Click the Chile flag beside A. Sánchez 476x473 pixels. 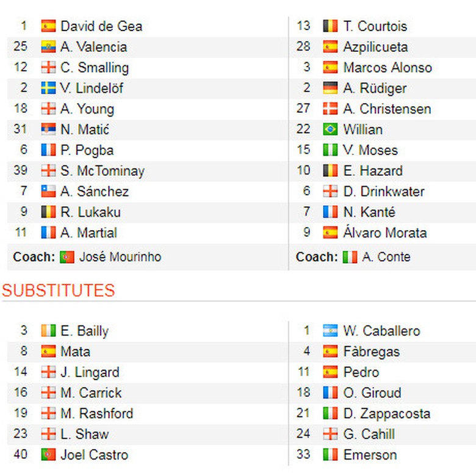pyautogui.click(x=48, y=192)
